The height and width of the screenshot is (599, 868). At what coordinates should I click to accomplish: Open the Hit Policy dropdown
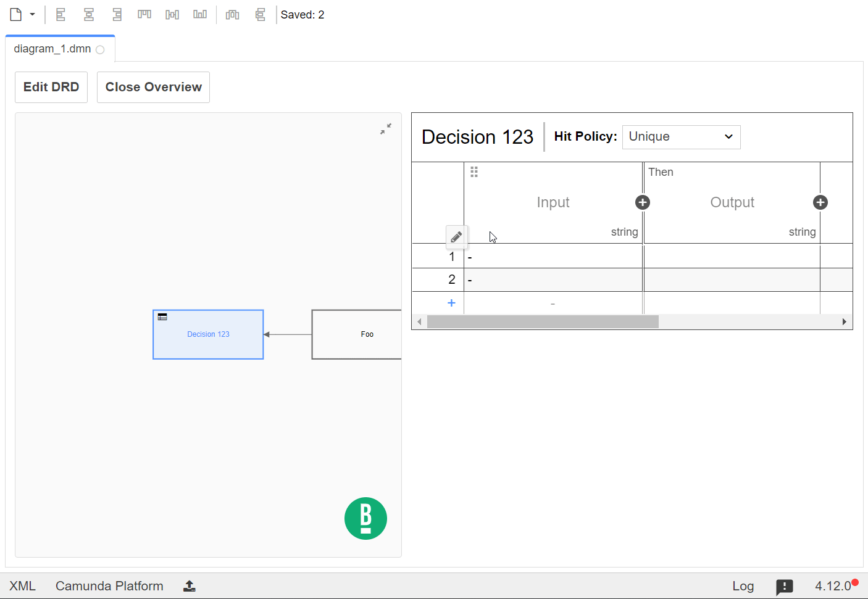point(681,136)
